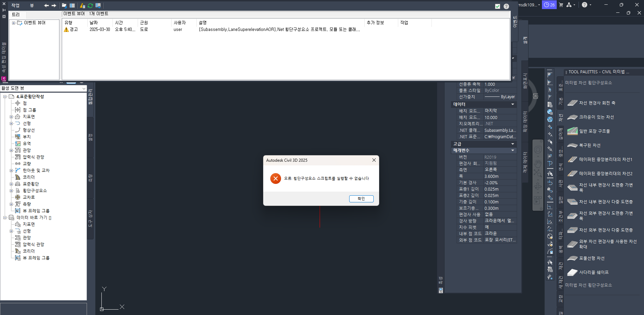Expand the 표준횡단 tree node
This screenshot has width=644, height=315.
click(x=11, y=184)
